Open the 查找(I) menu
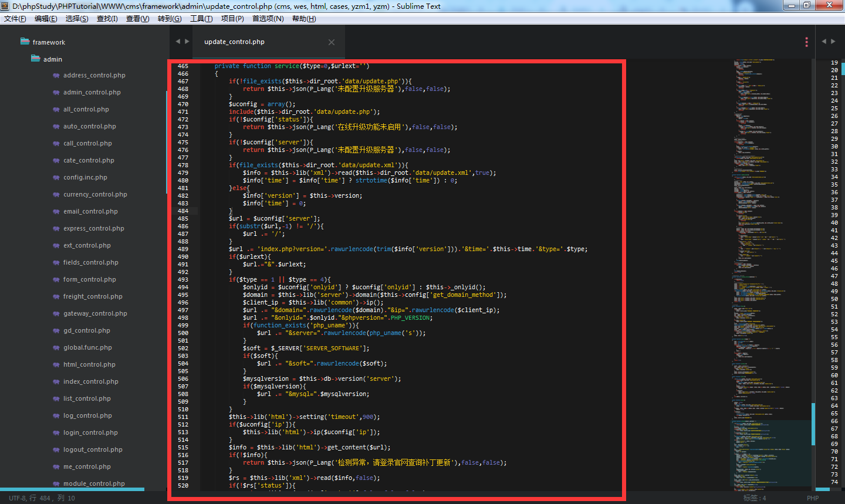845x504 pixels. pos(107,19)
